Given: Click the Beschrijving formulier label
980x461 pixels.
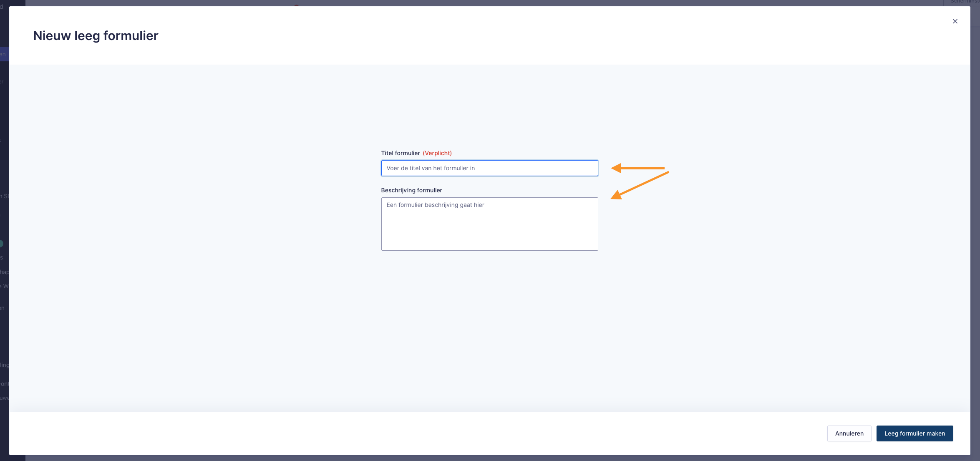Looking at the screenshot, I should point(411,190).
